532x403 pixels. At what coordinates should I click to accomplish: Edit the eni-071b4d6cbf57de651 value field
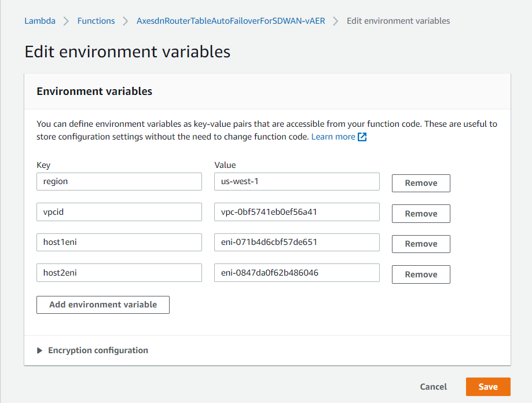click(x=296, y=242)
